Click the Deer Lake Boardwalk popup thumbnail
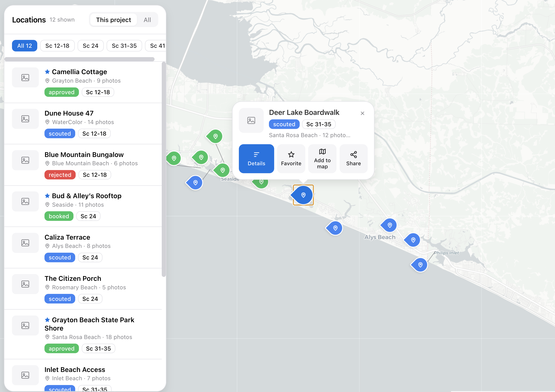Viewport: 555px width, 392px height. (x=251, y=120)
